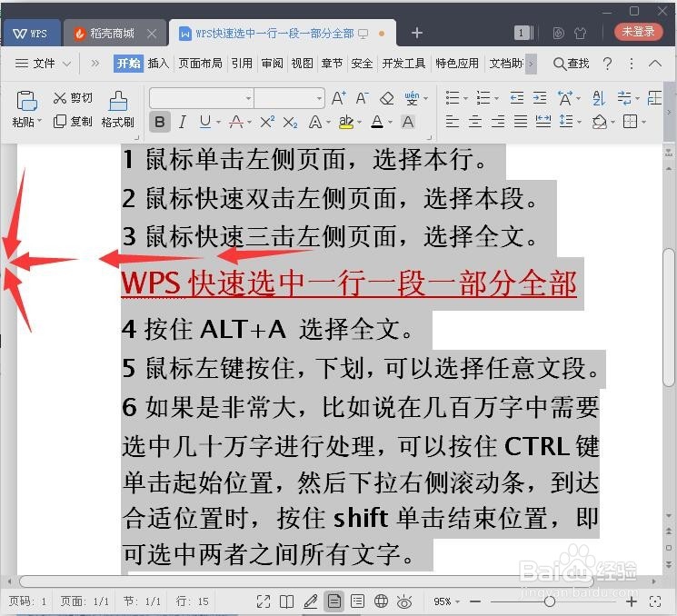Click 未登录 login button
Viewport: 677px width, 616px height.
638,32
